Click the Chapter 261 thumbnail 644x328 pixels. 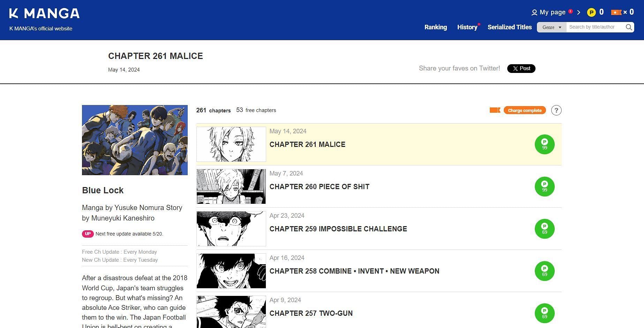231,144
